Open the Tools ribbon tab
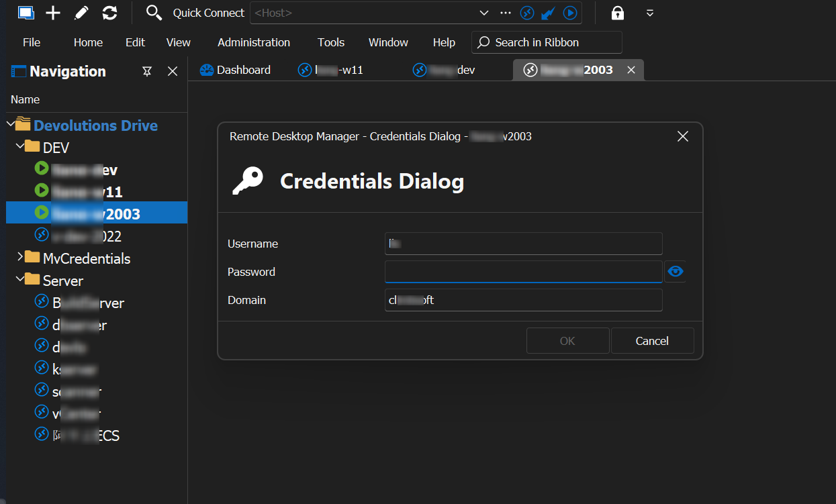Viewport: 836px width, 504px height. pos(331,42)
